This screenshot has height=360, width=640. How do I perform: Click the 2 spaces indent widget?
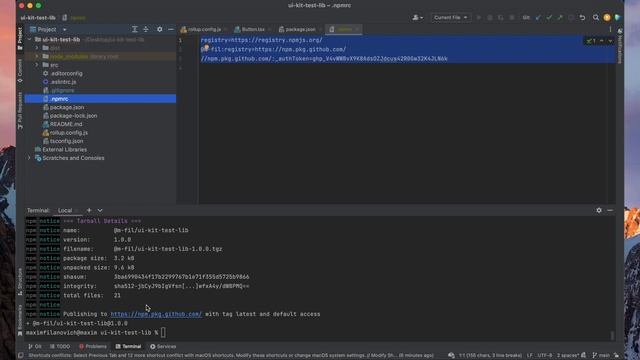(568, 356)
